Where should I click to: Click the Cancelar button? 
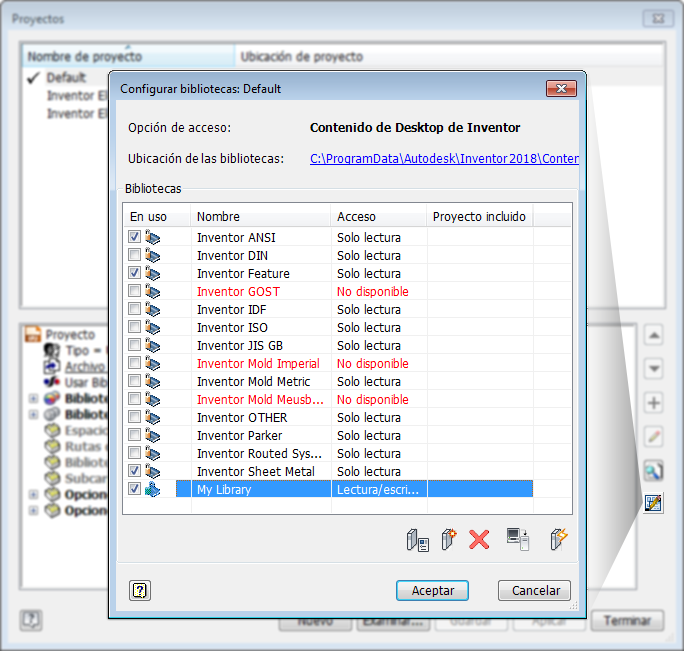point(534,590)
